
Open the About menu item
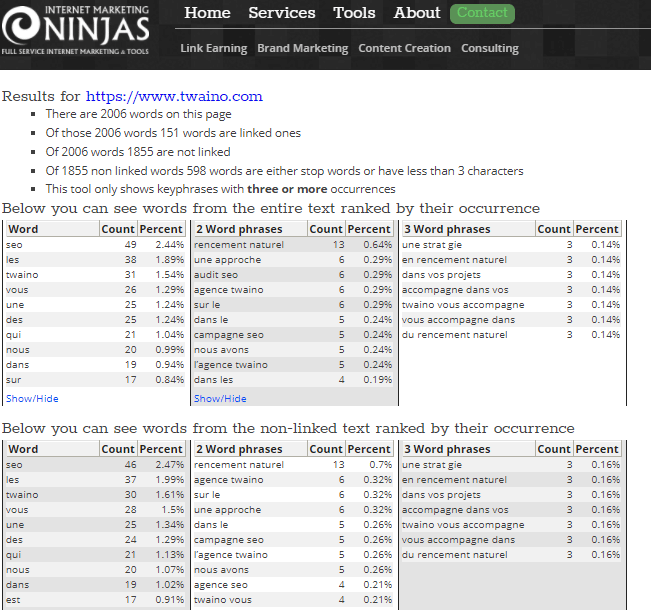tap(417, 13)
